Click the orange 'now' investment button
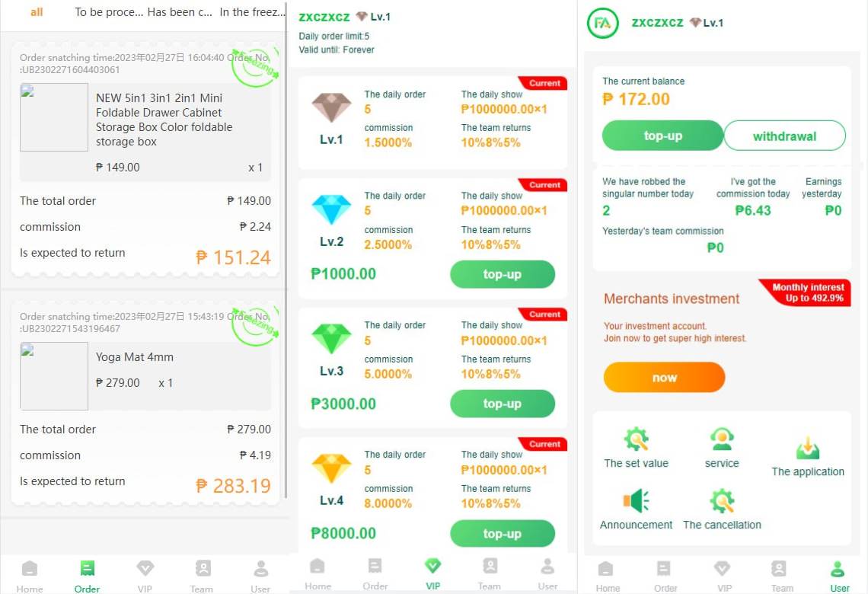Image resolution: width=868 pixels, height=594 pixels. 664,378
